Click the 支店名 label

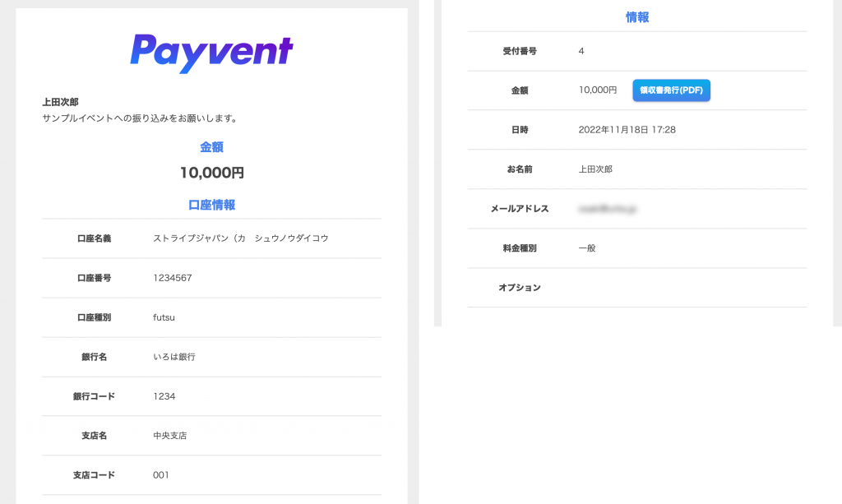[x=94, y=436]
